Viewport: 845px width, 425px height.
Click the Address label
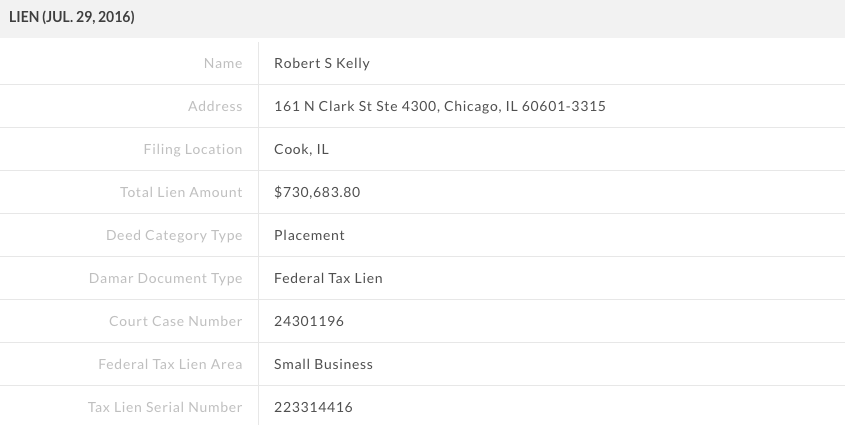point(215,106)
